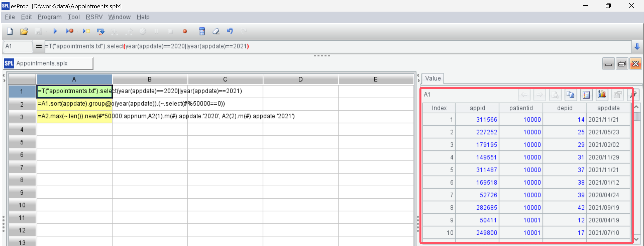Screen dimensions: 644x246
Task: Open the Program menu
Action: 49,17
